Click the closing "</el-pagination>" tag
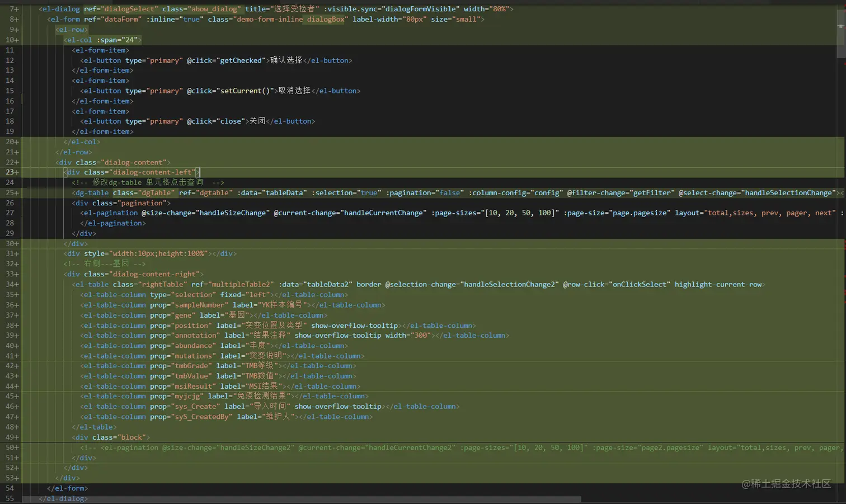This screenshot has height=504, width=846. (x=112, y=223)
